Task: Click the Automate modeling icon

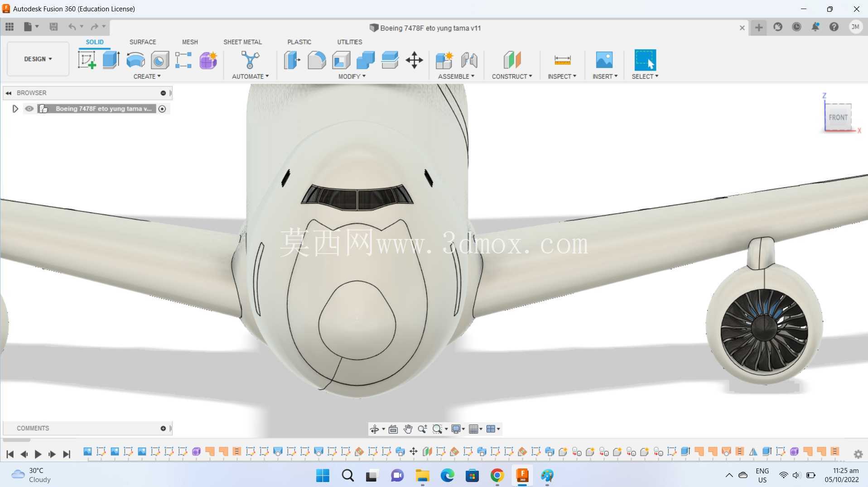Action: 250,60
